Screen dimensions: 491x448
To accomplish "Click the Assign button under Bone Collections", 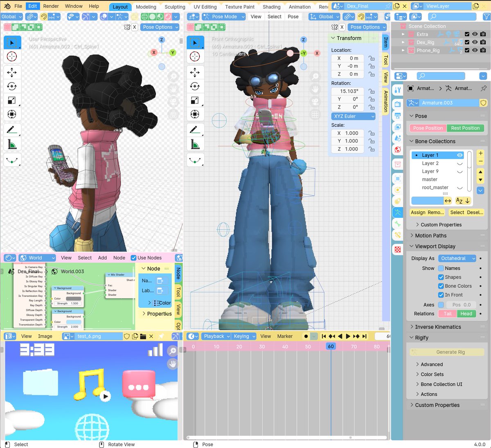I will click(418, 213).
